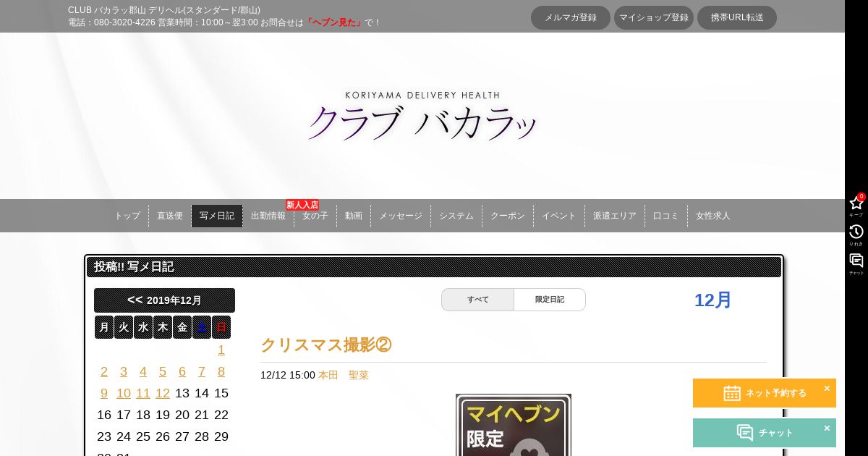Open 女性求人 menu item
Screen dimensions: 868x456
pyautogui.click(x=713, y=216)
